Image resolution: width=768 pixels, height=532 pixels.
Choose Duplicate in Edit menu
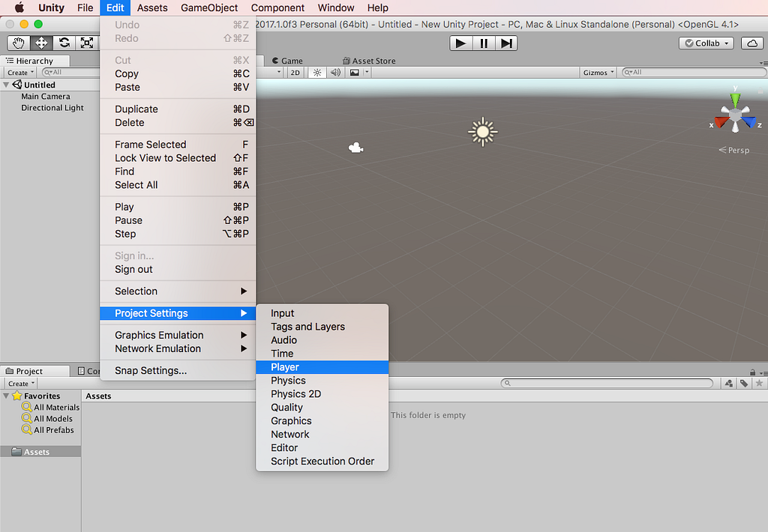(x=178, y=109)
